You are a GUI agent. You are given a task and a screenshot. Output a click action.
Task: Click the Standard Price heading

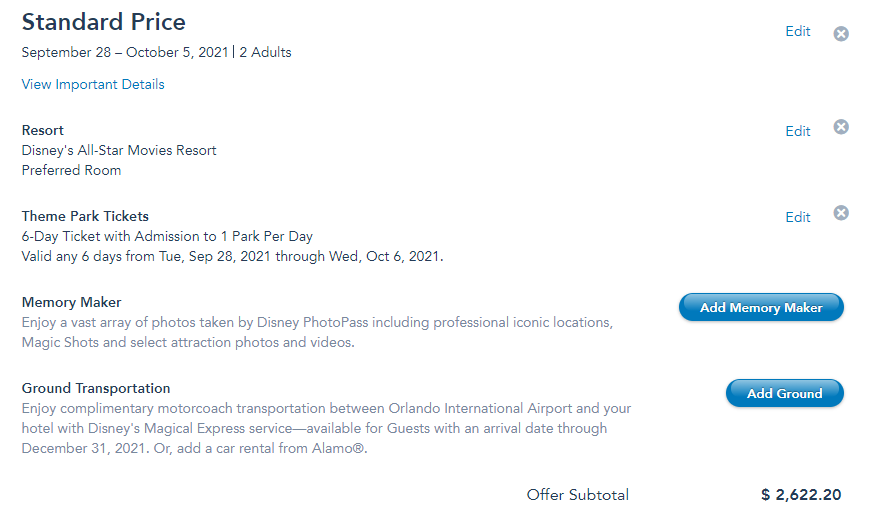[103, 22]
